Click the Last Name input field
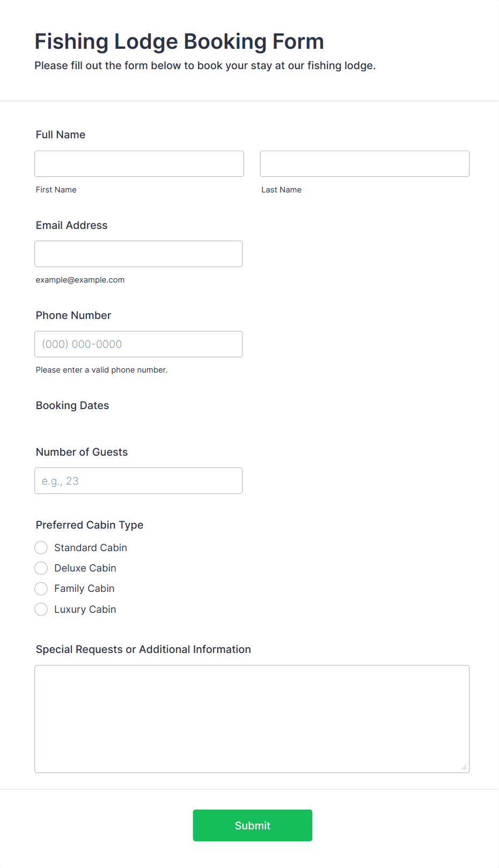This screenshot has height=868, width=499. pyautogui.click(x=365, y=164)
